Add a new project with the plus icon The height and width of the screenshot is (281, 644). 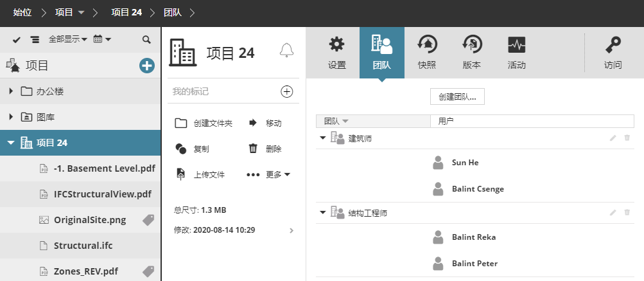tap(146, 66)
